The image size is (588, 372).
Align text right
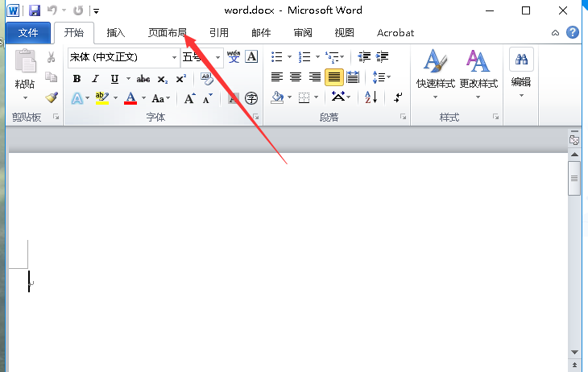click(x=315, y=76)
